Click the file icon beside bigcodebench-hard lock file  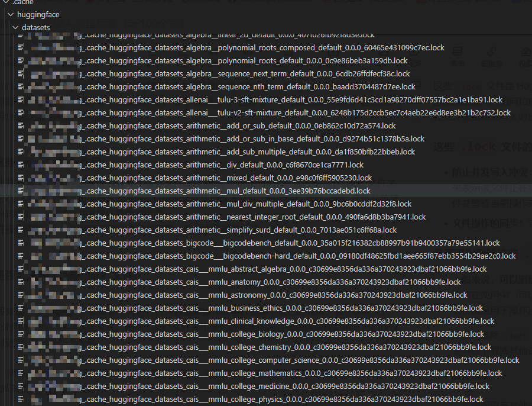(20, 256)
